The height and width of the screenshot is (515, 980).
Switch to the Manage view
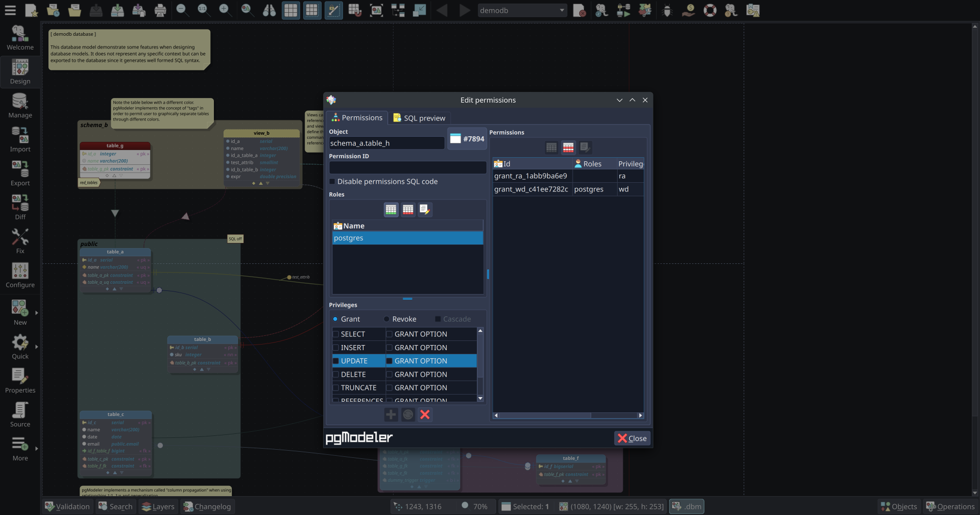click(20, 106)
